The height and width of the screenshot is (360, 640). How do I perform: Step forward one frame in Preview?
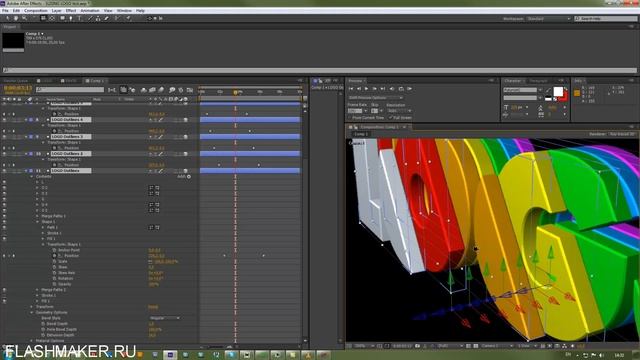(x=375, y=89)
